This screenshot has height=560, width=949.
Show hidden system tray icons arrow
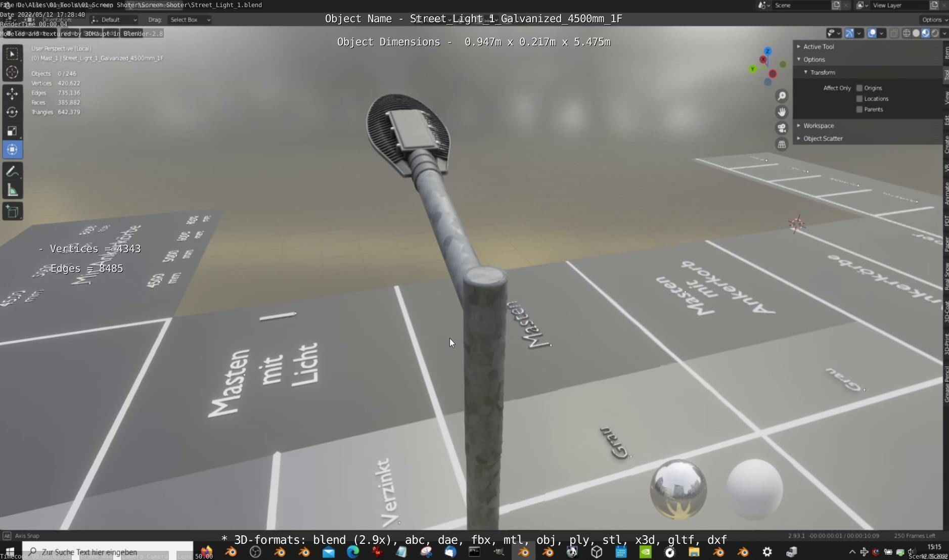click(852, 552)
